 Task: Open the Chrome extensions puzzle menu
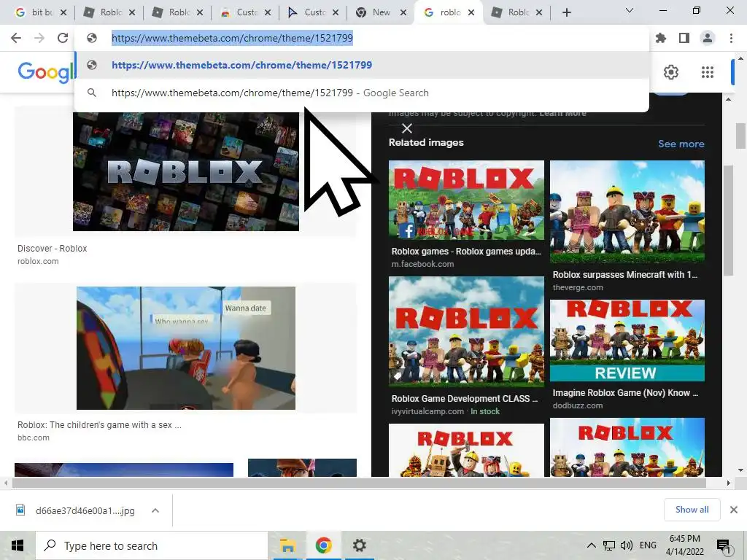(x=661, y=38)
